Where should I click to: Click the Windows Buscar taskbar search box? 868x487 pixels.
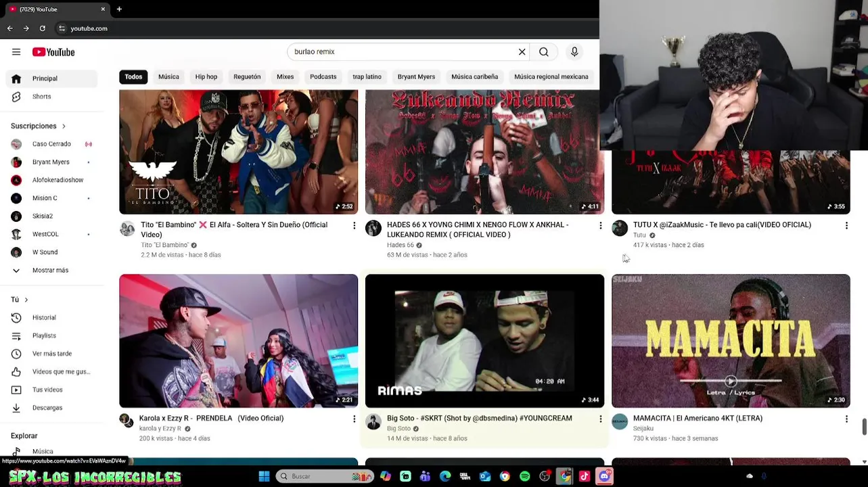[x=326, y=476]
